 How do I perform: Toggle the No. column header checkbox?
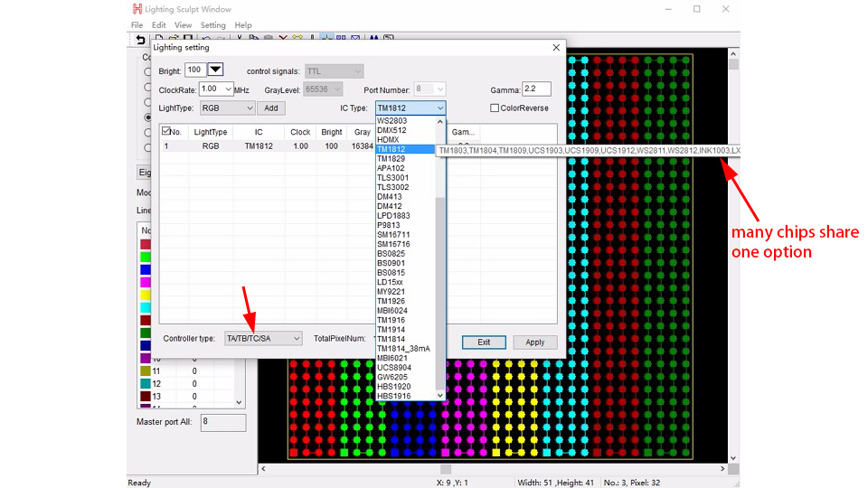click(166, 131)
